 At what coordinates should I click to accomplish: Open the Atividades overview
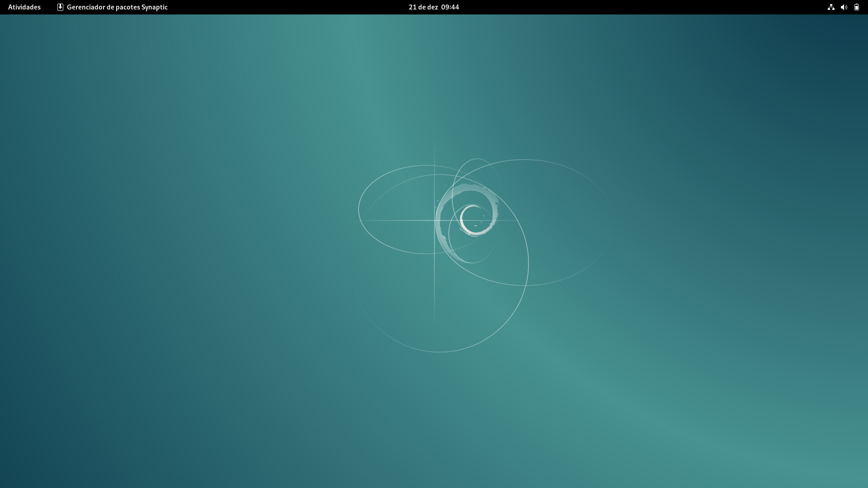[x=24, y=7]
